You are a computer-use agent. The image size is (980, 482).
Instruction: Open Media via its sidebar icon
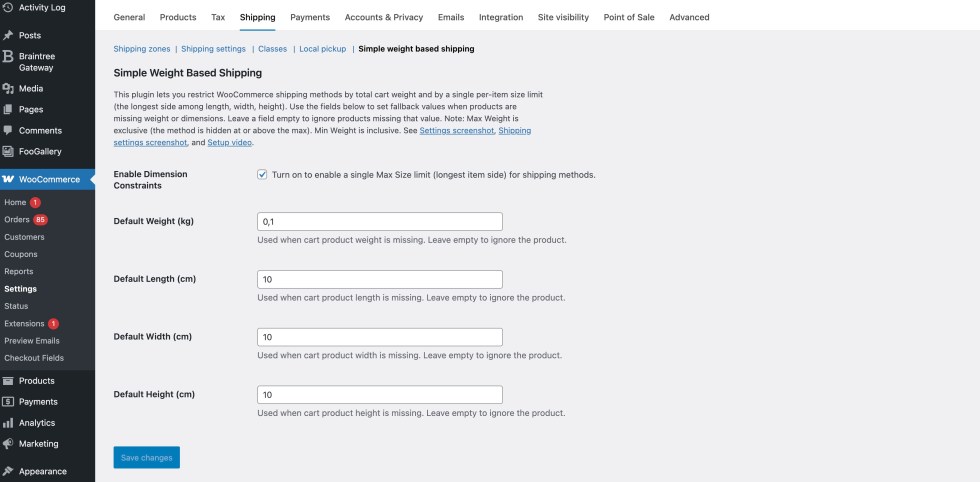point(8,88)
